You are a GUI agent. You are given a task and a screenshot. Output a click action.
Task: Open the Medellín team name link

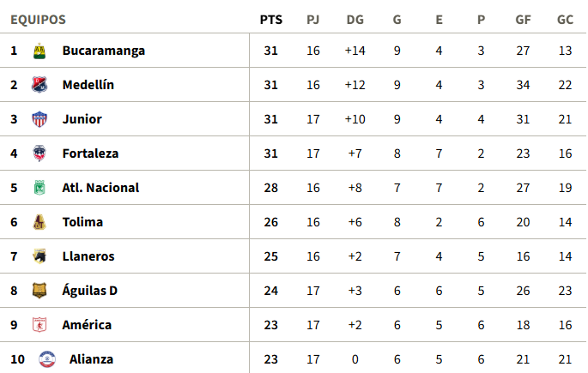click(88, 85)
